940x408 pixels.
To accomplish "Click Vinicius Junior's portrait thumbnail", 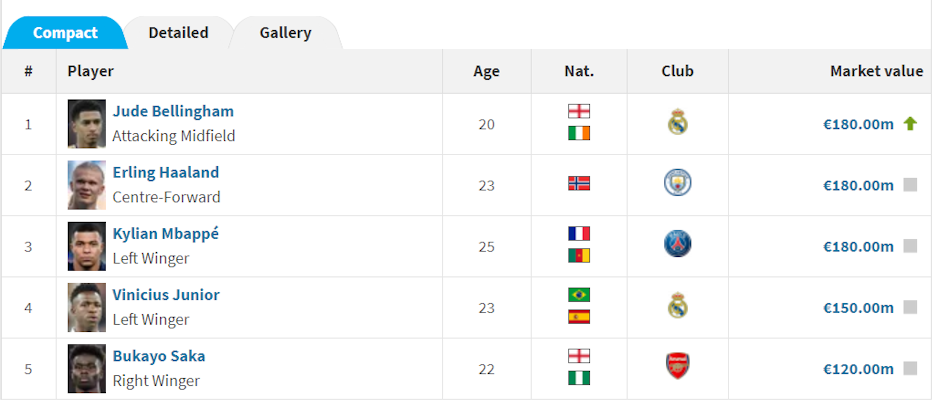I will (x=87, y=307).
